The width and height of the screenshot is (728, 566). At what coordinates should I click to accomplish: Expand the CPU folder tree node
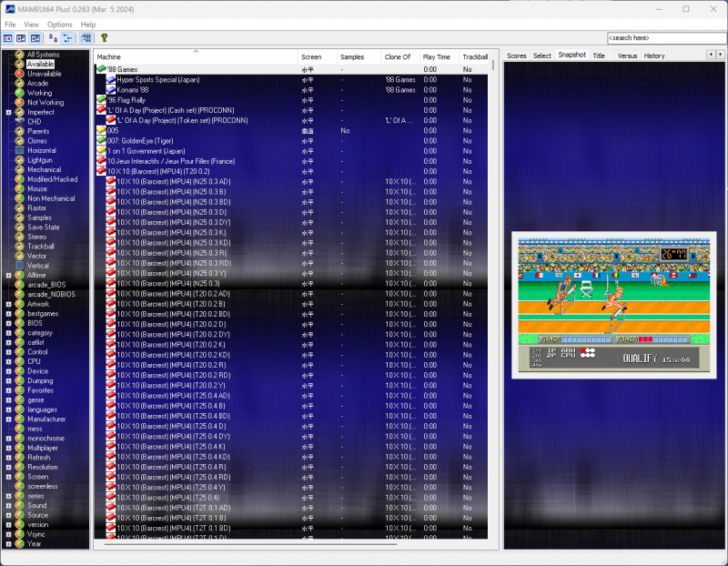[x=8, y=361]
